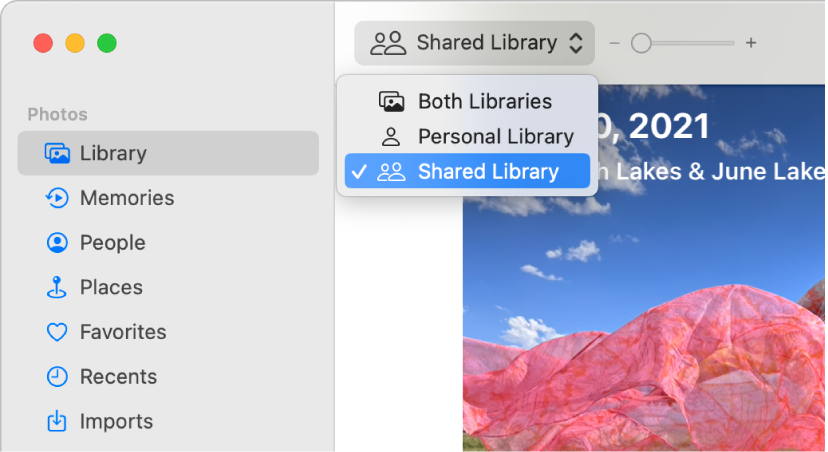828x452 pixels.
Task: Click the zoom in plus icon
Action: point(751,43)
